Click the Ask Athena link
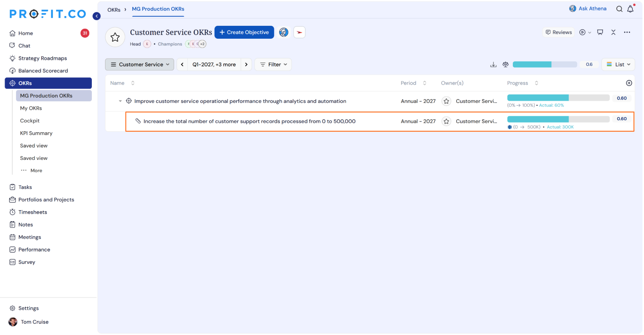The image size is (644, 335). tap(588, 9)
